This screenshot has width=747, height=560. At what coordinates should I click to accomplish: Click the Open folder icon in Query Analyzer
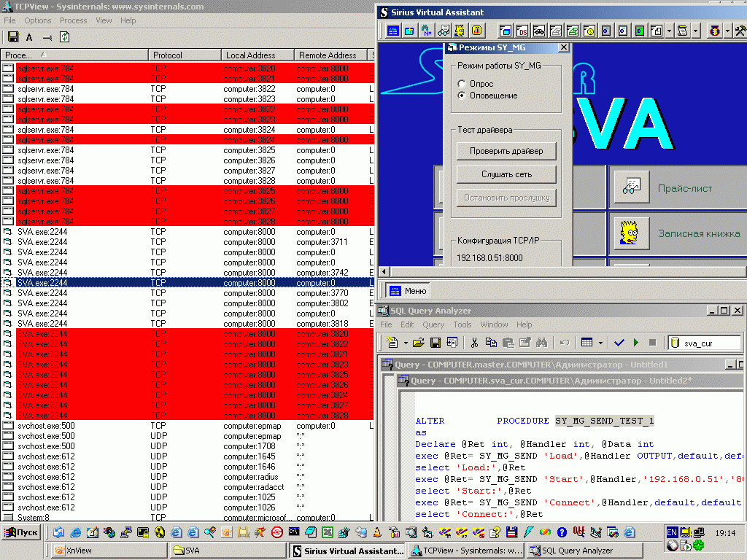418,343
